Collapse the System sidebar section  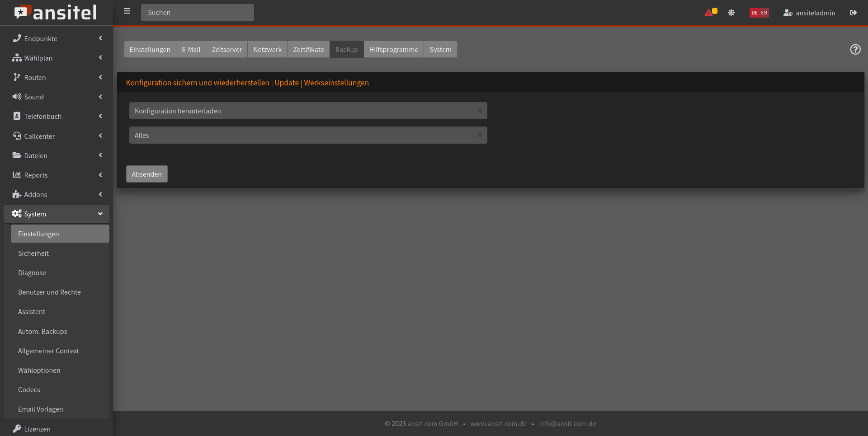pos(57,214)
